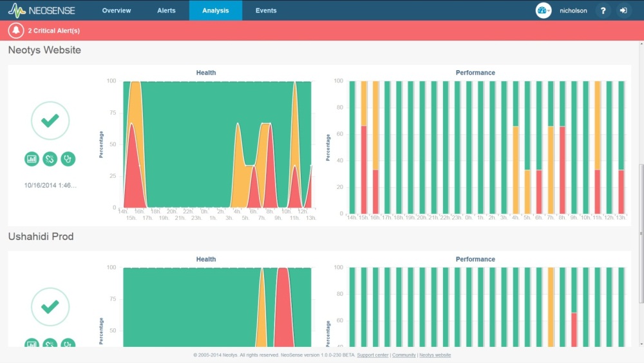
Task: Click Neotys Website Health chart title
Action: pos(206,73)
